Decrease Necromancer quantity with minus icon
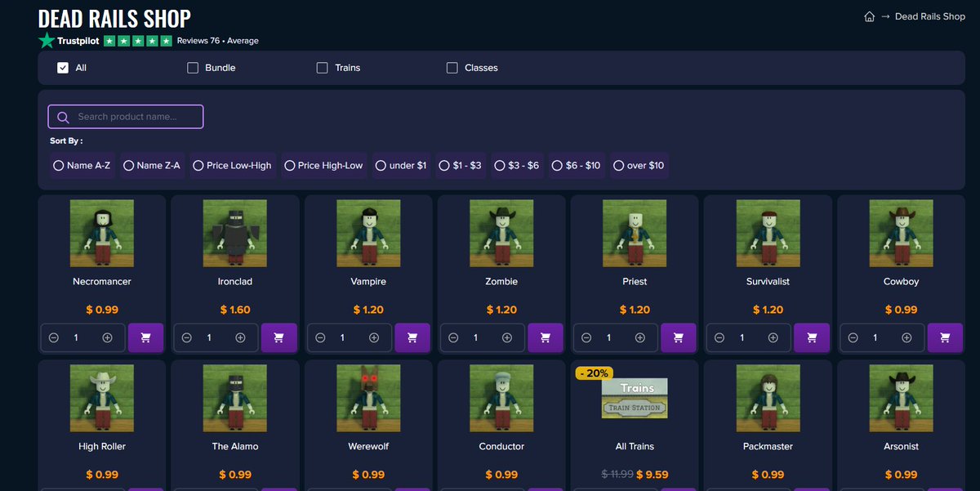Viewport: 980px width, 491px height. click(x=54, y=337)
